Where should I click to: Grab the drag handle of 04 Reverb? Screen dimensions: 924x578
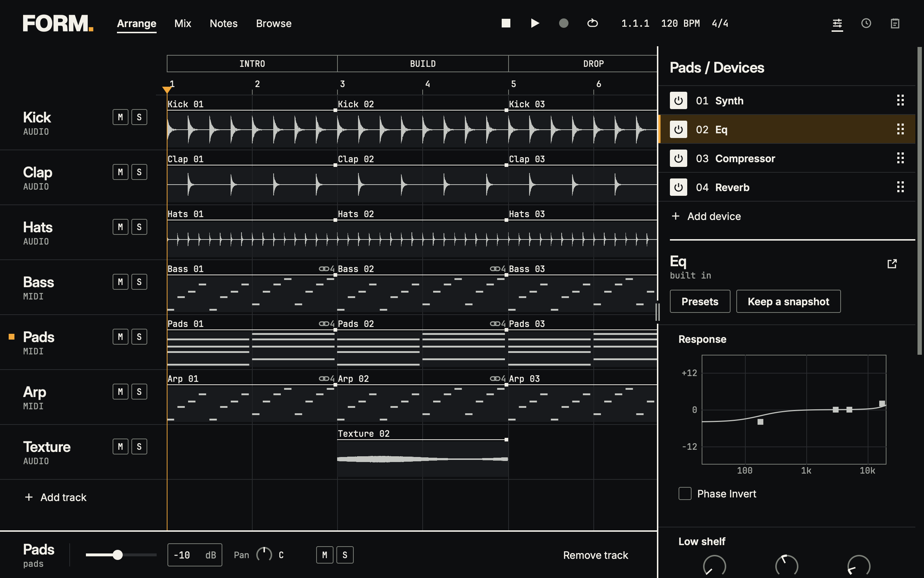click(900, 187)
